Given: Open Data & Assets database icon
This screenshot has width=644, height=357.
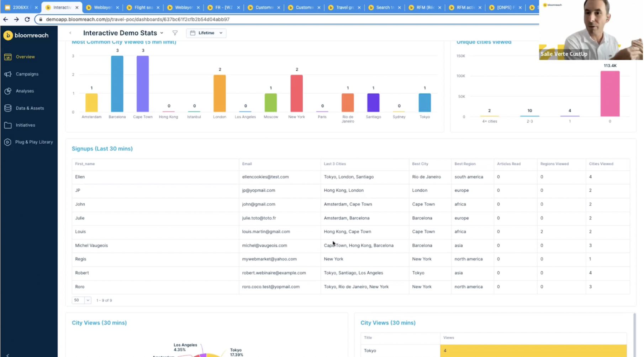Looking at the screenshot, I should [x=8, y=108].
